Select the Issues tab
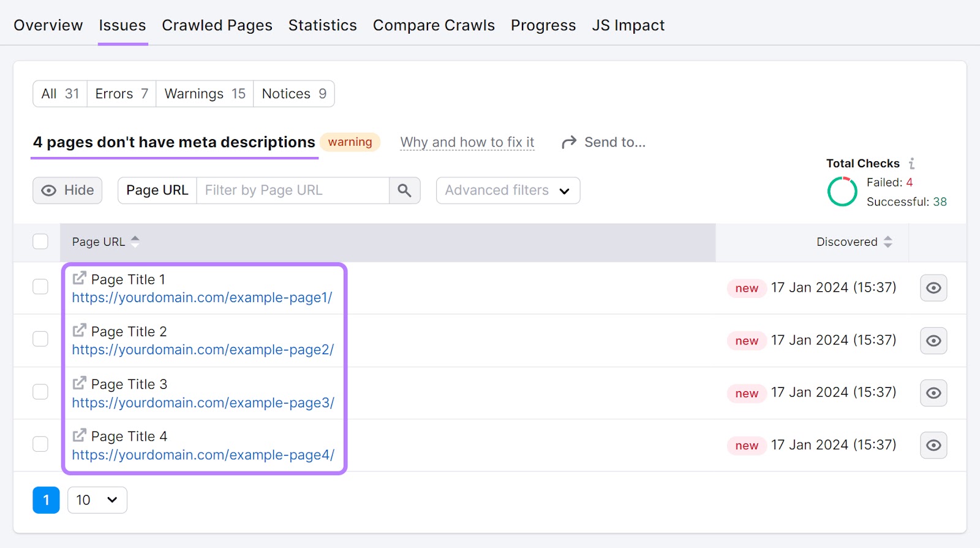The width and height of the screenshot is (980, 548). (123, 25)
